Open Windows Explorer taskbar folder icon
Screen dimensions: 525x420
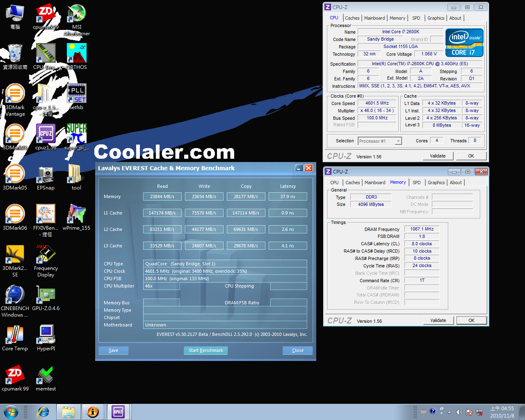(68, 412)
